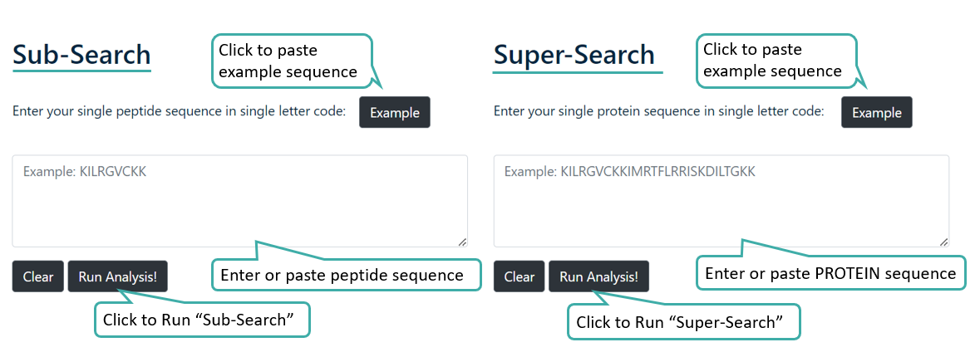Click the 'Enter or paste PROTEIN sequence' callout
The image size is (980, 352).
click(830, 273)
